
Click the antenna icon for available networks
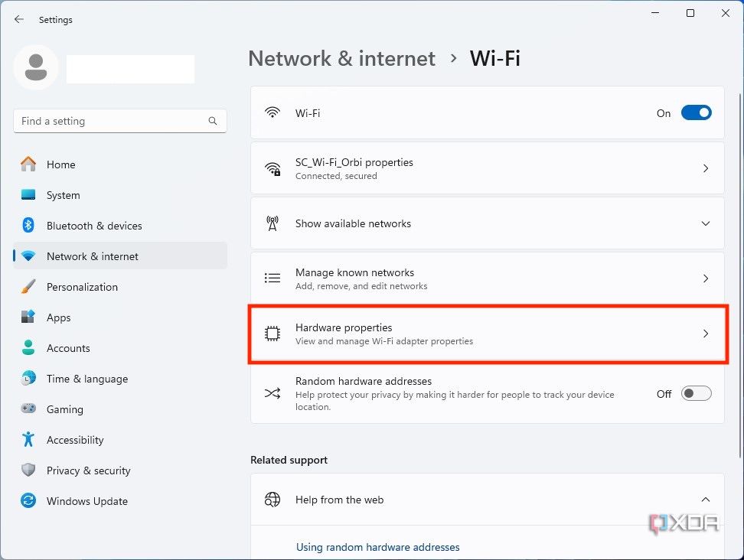(272, 223)
